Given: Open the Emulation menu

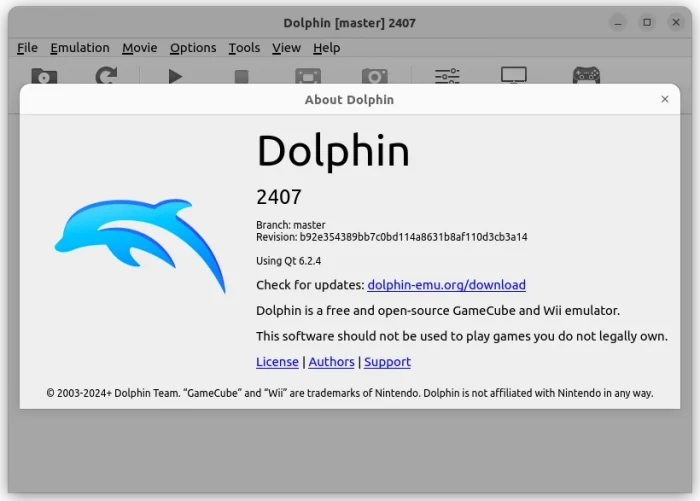Looking at the screenshot, I should coord(80,47).
